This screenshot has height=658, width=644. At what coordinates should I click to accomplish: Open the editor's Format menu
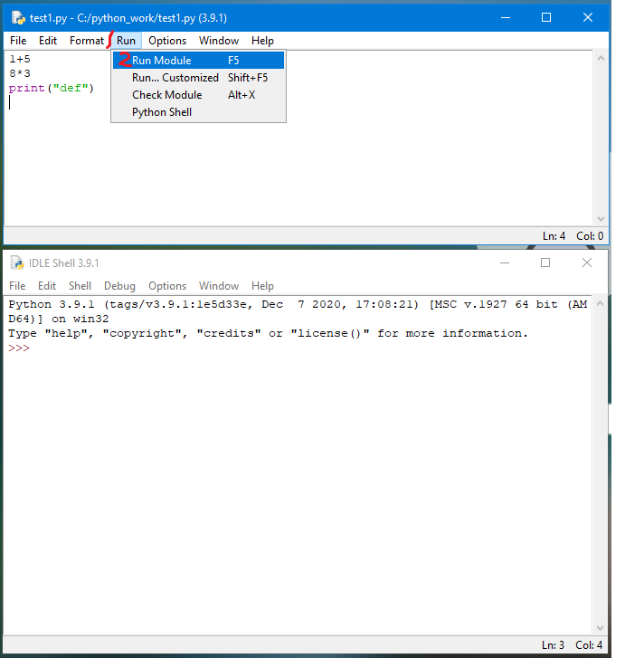[x=87, y=41]
